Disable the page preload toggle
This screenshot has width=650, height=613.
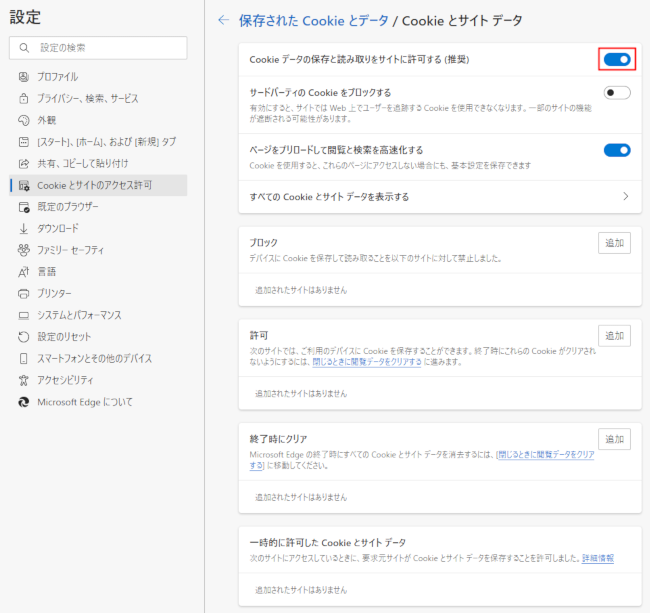click(617, 150)
